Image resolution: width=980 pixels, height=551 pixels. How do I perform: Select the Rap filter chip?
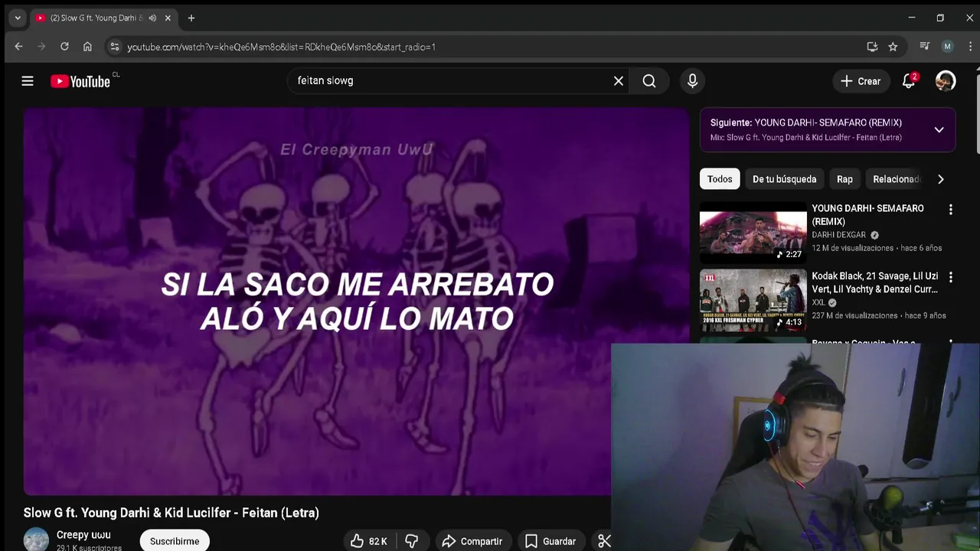[844, 179]
